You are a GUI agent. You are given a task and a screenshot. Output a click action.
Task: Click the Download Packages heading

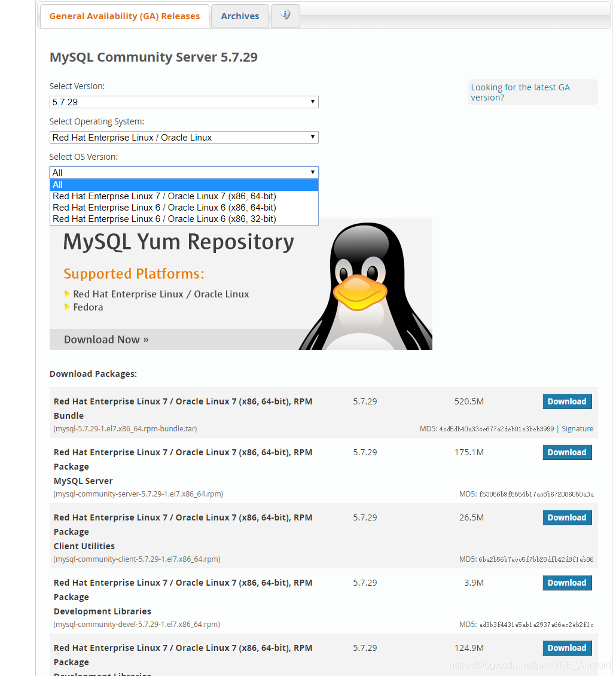tap(93, 374)
